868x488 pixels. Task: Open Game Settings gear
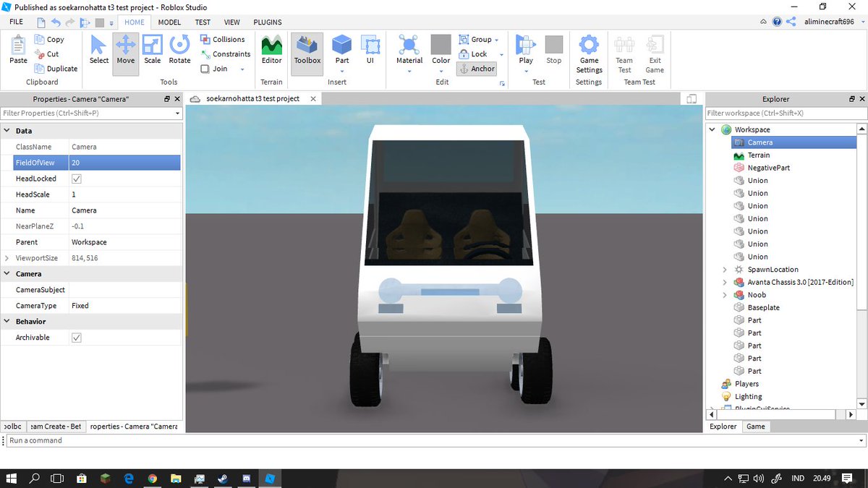(x=589, y=46)
